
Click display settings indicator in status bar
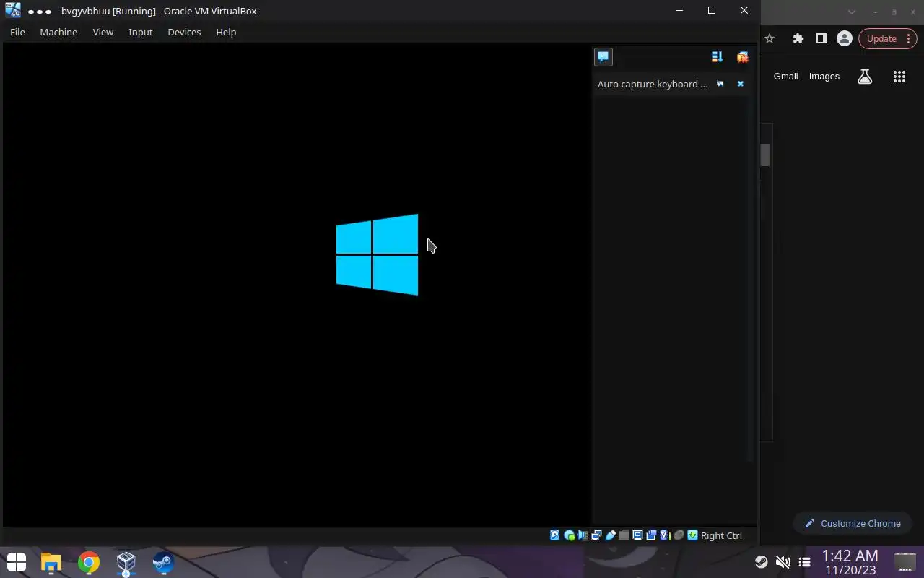point(637,535)
